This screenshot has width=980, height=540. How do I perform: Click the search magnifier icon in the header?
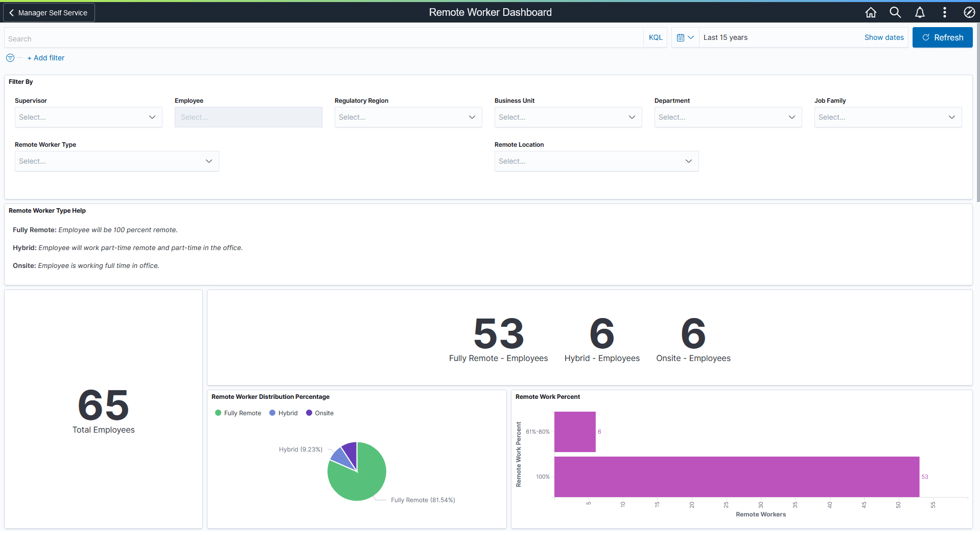pos(895,12)
